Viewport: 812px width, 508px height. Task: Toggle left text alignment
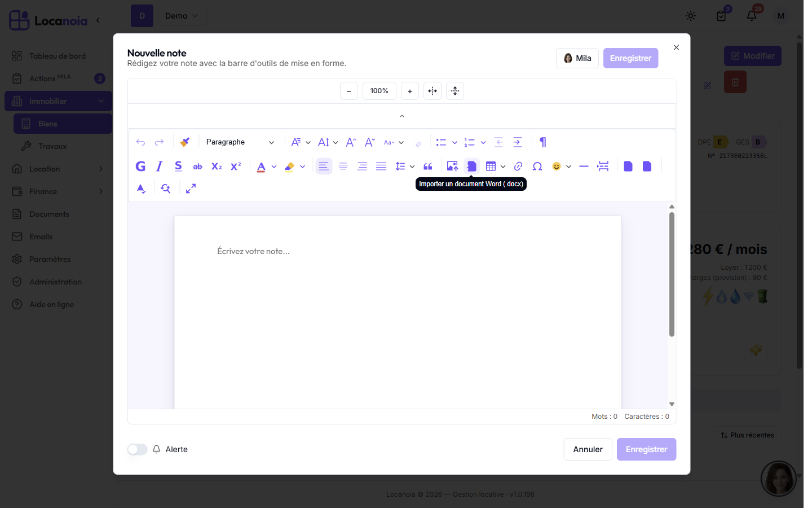[324, 166]
